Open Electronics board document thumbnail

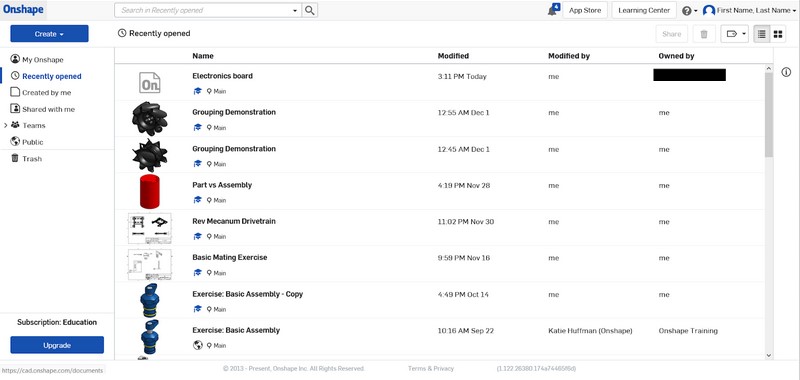[149, 82]
